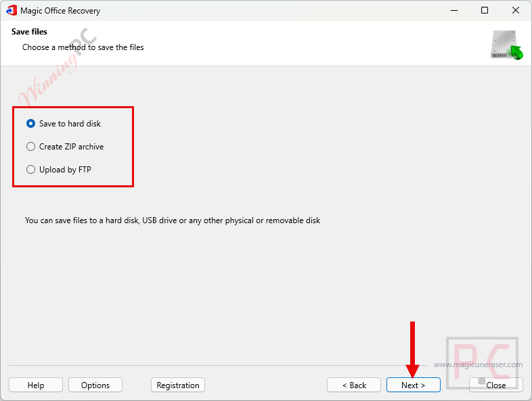Click the Magic Office Recovery title bar icon
This screenshot has height=401, width=532.
(x=12, y=11)
